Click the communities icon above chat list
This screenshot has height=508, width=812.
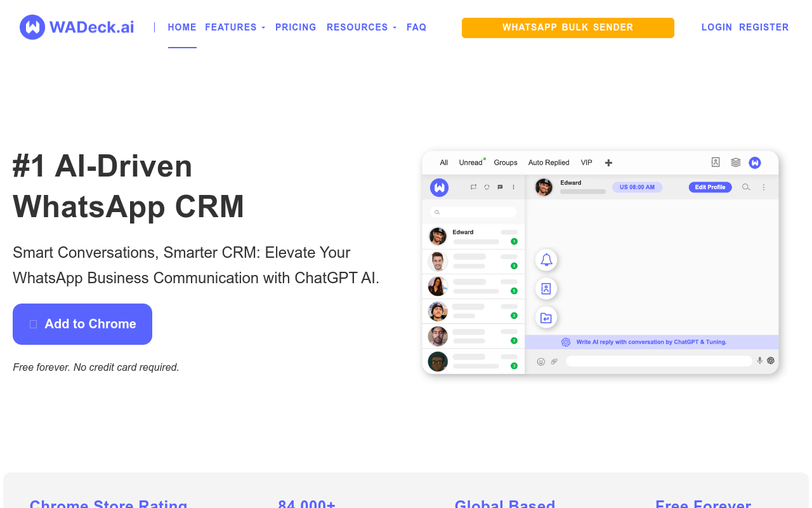[x=473, y=187]
